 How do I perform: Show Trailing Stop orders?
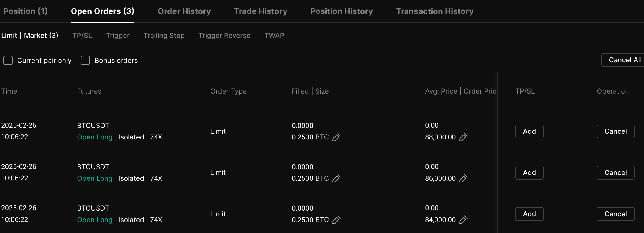tap(164, 35)
